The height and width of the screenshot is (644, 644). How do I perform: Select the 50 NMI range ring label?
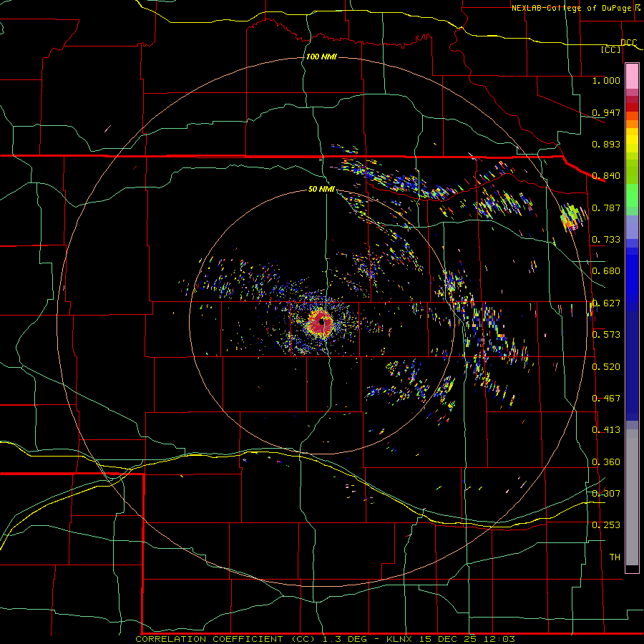click(321, 189)
